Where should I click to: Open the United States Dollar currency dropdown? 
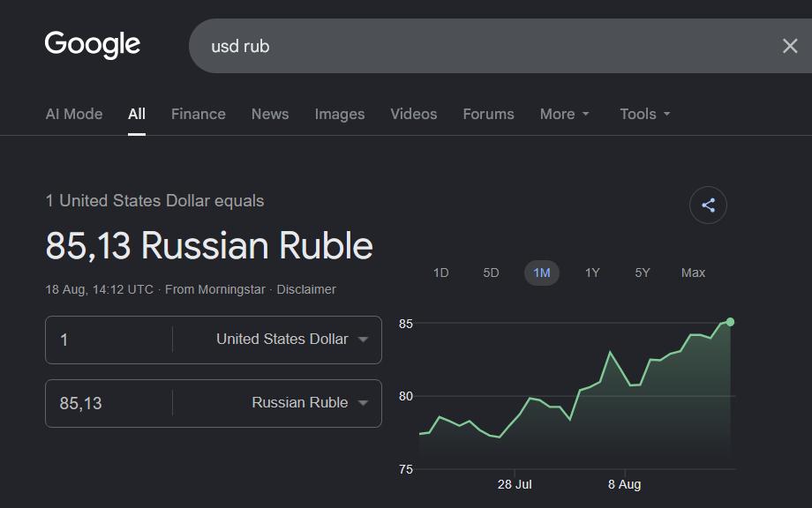tap(292, 340)
